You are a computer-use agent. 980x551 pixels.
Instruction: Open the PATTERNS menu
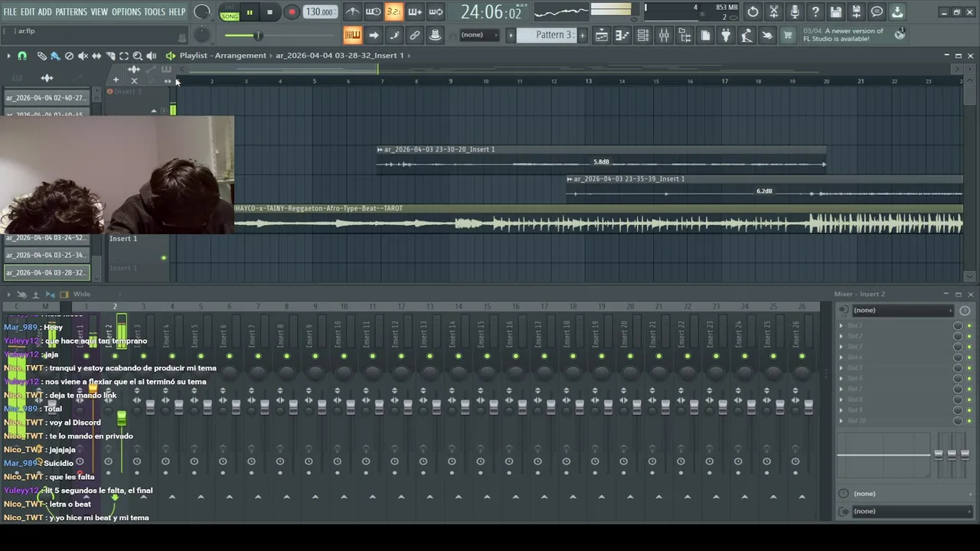click(x=71, y=11)
